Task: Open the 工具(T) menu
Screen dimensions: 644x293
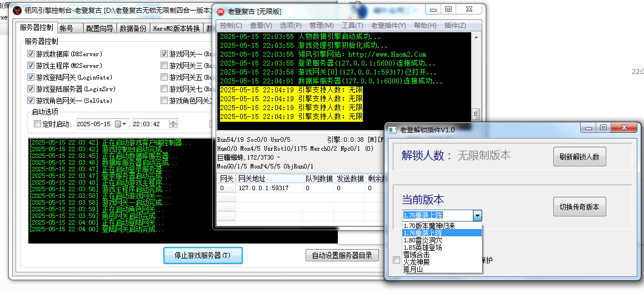Action: tap(352, 26)
